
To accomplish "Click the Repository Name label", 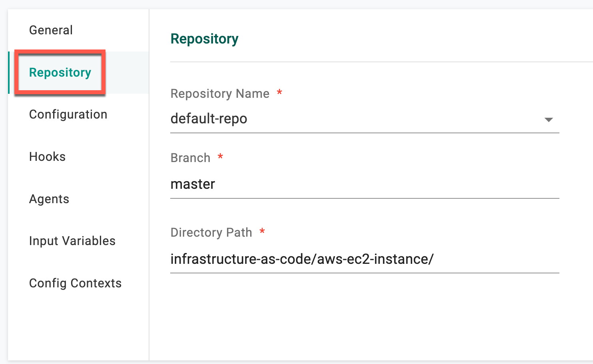I will click(x=220, y=94).
